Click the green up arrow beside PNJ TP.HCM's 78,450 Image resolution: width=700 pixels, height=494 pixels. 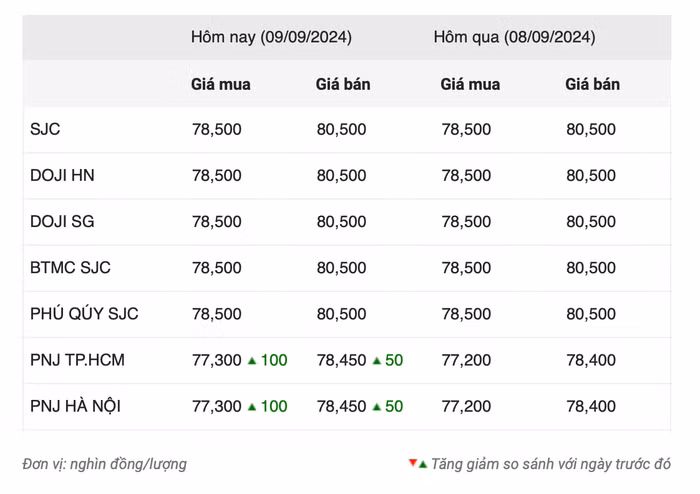[x=377, y=360]
